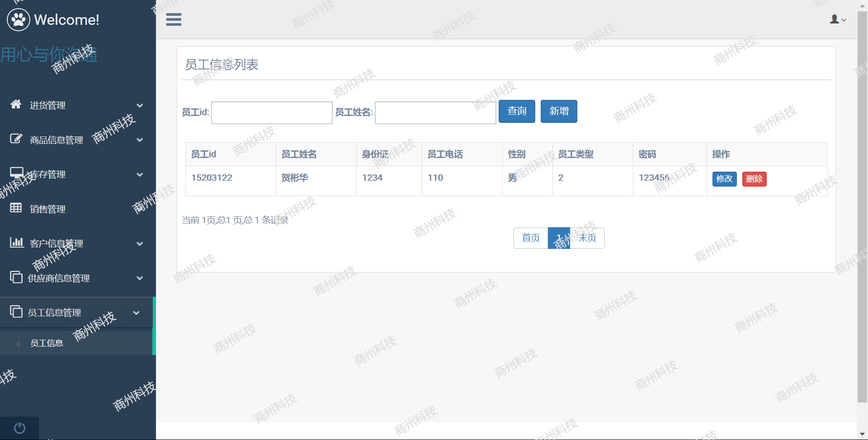Go to 末页 last page
The height and width of the screenshot is (440, 868).
587,238
